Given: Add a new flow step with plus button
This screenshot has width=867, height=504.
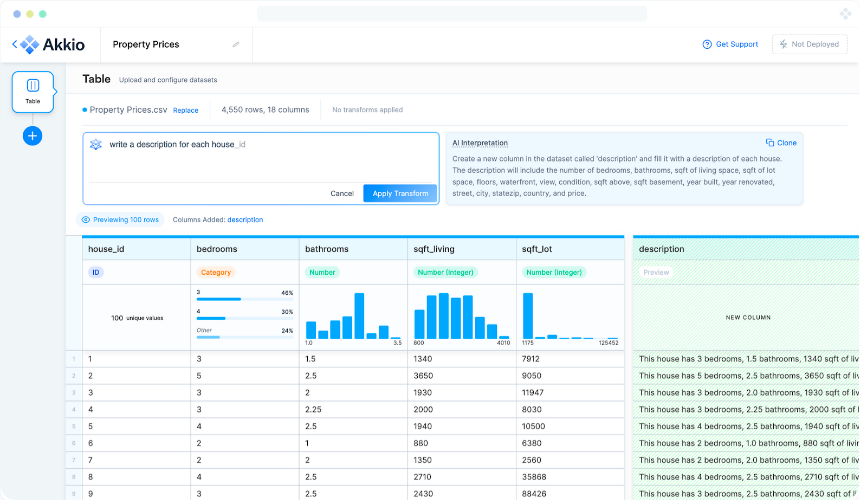Looking at the screenshot, I should pos(33,135).
